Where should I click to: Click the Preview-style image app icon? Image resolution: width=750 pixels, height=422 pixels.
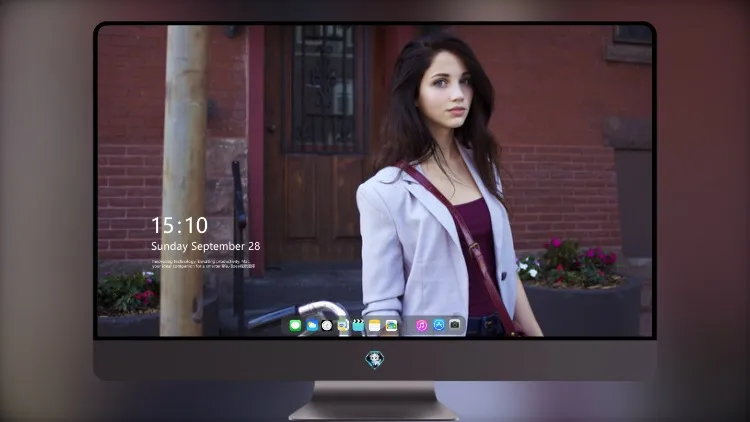[x=343, y=325]
